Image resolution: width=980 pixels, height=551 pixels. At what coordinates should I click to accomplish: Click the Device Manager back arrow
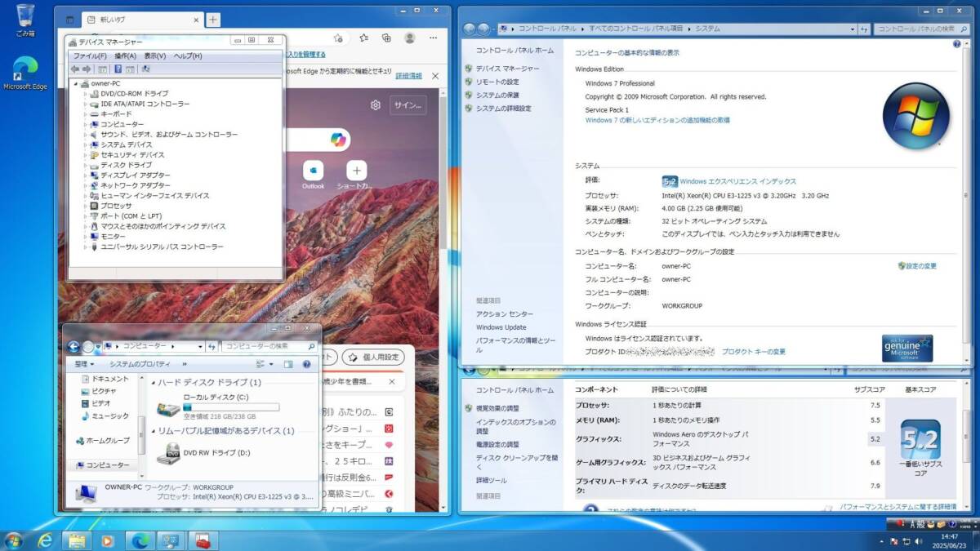75,69
